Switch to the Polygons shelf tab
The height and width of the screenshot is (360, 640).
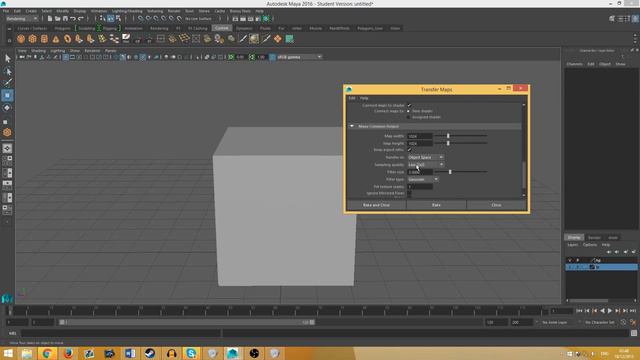[62, 28]
